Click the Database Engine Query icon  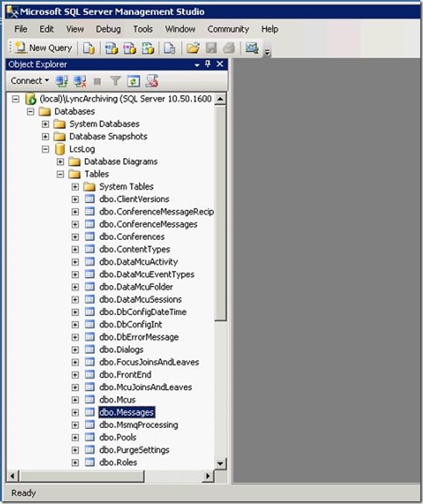point(89,48)
